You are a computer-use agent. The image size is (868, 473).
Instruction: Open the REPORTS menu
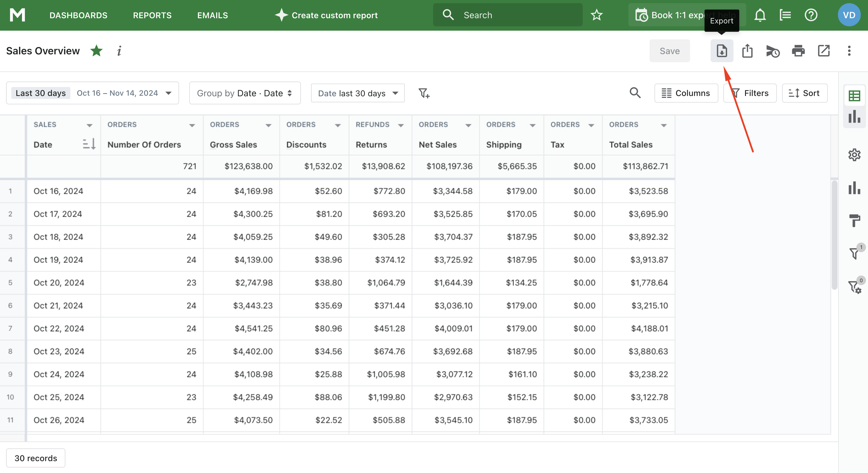(152, 15)
